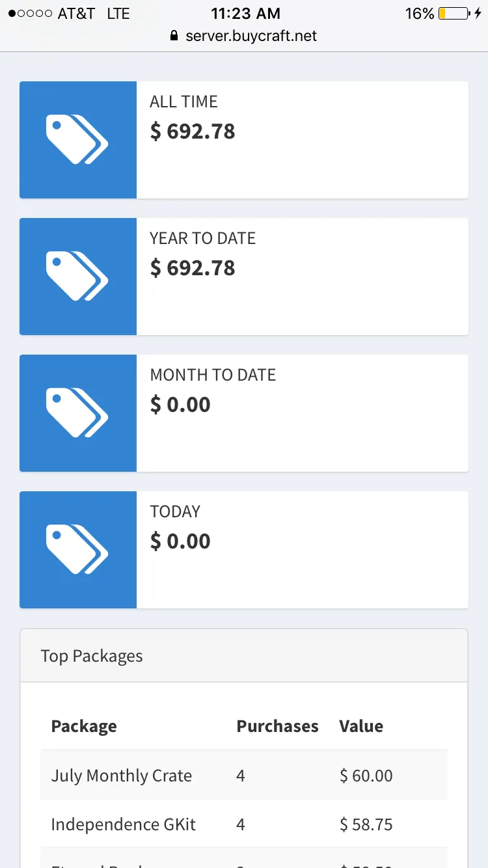This screenshot has width=488, height=868.
Task: Tap the All Time tags icon
Action: (77, 139)
